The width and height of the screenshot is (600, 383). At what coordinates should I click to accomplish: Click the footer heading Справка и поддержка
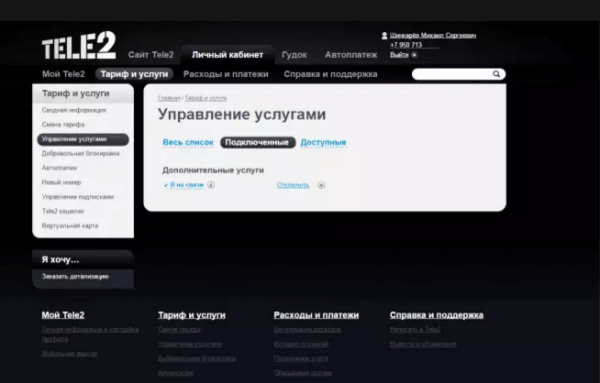click(437, 315)
